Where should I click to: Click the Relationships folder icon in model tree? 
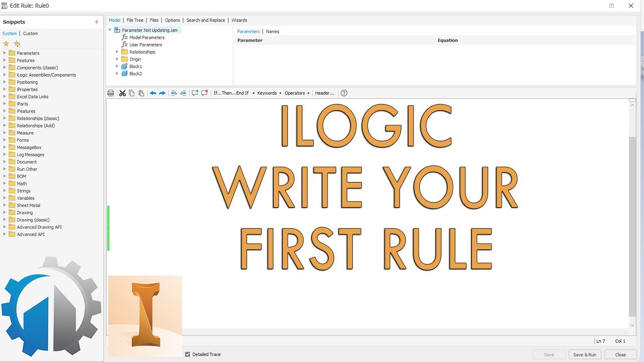tap(124, 52)
